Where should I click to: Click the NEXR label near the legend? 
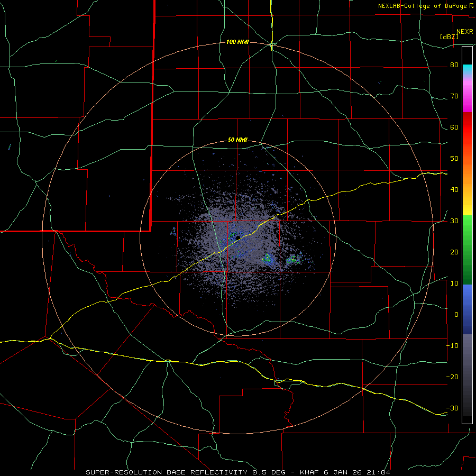coord(464,32)
